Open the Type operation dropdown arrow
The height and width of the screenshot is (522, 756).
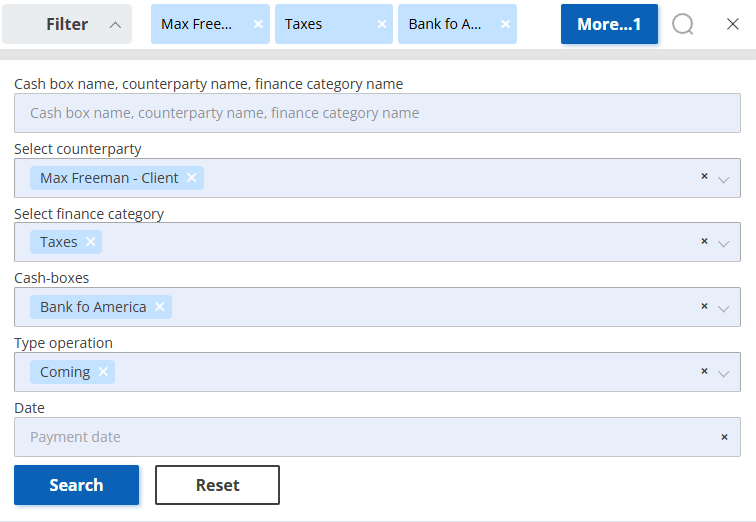(x=723, y=374)
